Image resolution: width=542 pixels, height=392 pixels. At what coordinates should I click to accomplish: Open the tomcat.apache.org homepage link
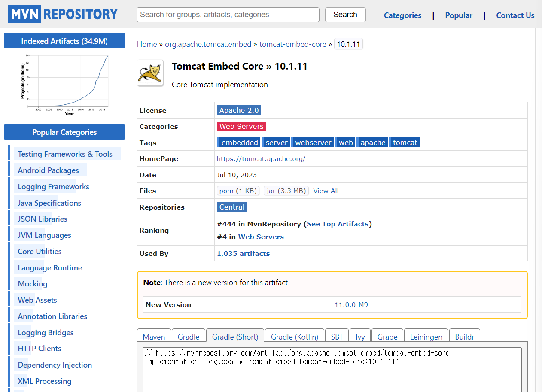pyautogui.click(x=261, y=158)
